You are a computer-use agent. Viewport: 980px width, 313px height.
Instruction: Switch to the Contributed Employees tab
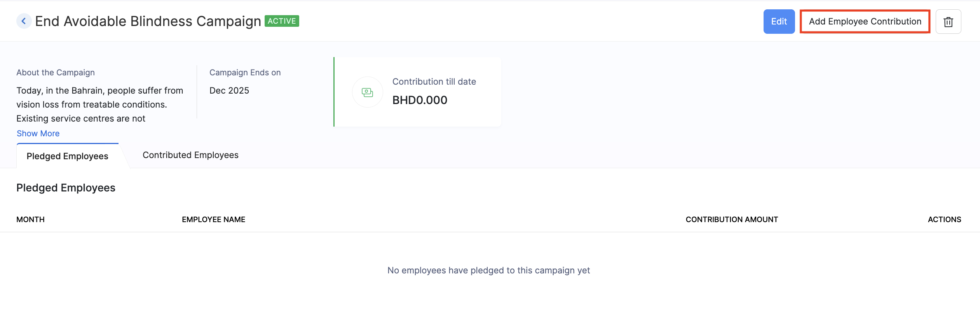click(x=190, y=155)
